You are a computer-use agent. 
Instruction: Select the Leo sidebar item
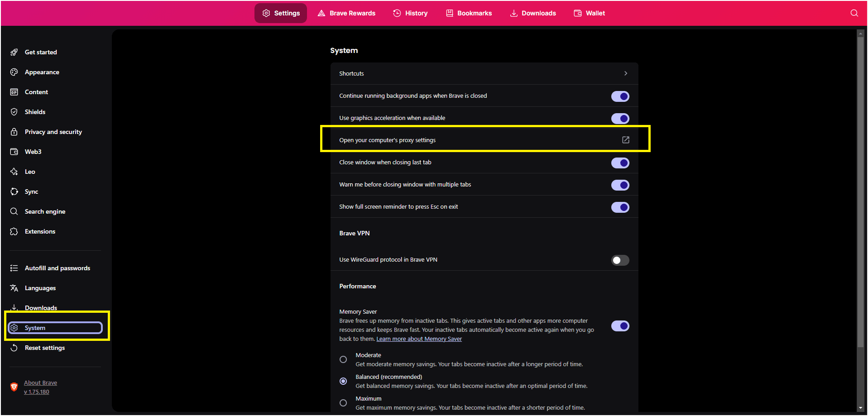(29, 172)
